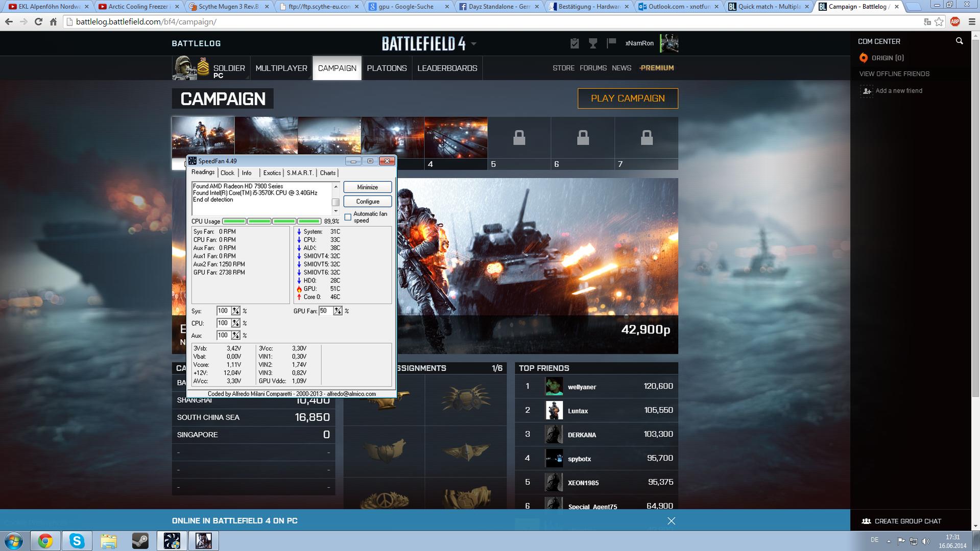This screenshot has height=551, width=980.
Task: Click the Sys fan speed spinner arrows
Action: 235,311
